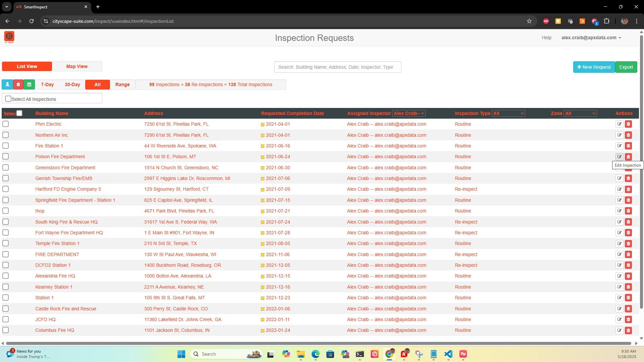This screenshot has height=362, width=644.
Task: Open the Assigned Inspector dropdown
Action: (x=409, y=113)
